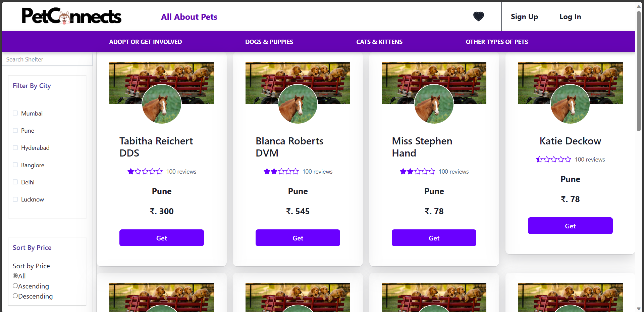Click Get on Katie Deckow's card
Viewport: 644px width, 312px height.
tap(570, 226)
